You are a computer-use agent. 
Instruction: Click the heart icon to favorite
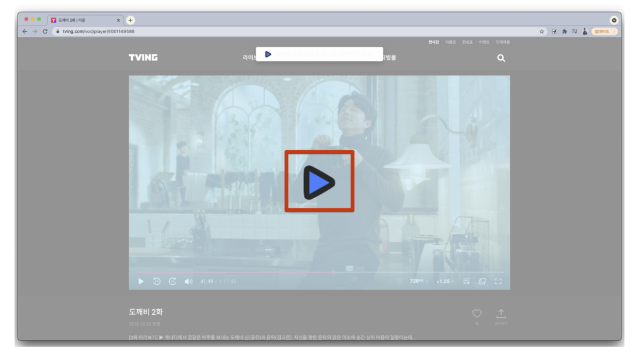[x=477, y=313]
